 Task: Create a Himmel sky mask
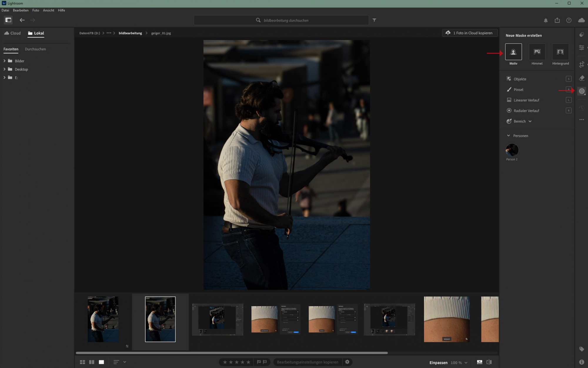click(537, 52)
